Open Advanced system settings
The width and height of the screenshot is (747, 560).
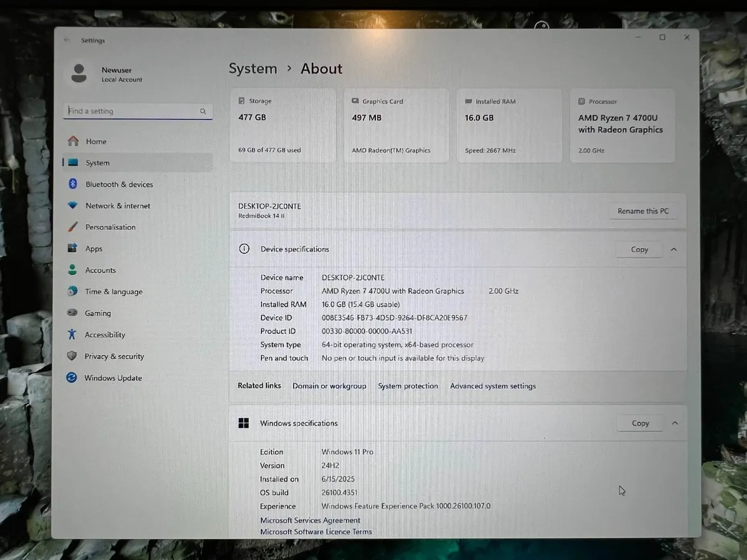[x=492, y=386]
